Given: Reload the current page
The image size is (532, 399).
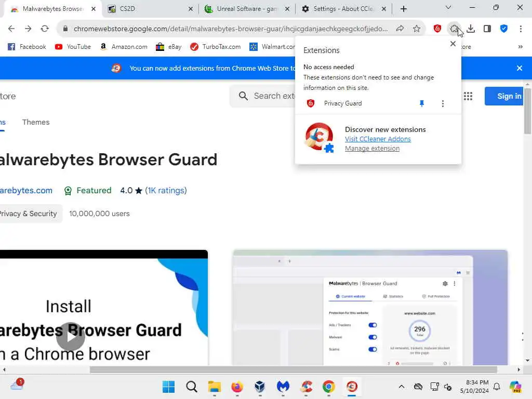Looking at the screenshot, I should (45, 29).
